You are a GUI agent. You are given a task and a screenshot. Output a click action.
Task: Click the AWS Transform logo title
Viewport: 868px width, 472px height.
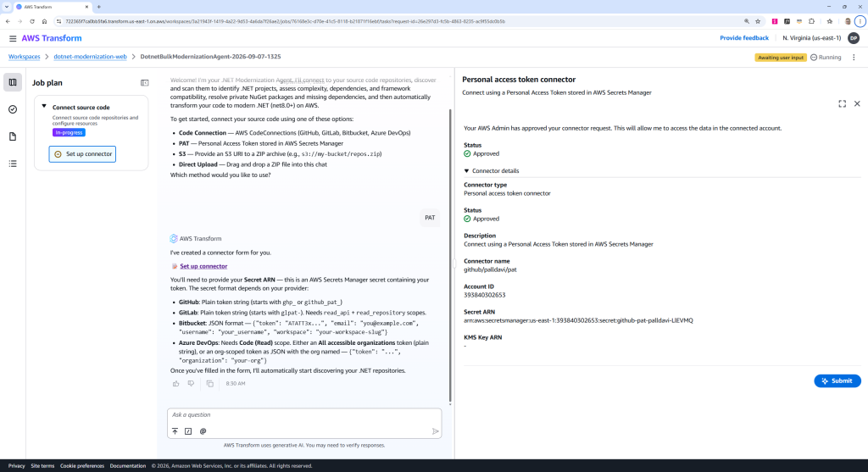click(x=52, y=38)
